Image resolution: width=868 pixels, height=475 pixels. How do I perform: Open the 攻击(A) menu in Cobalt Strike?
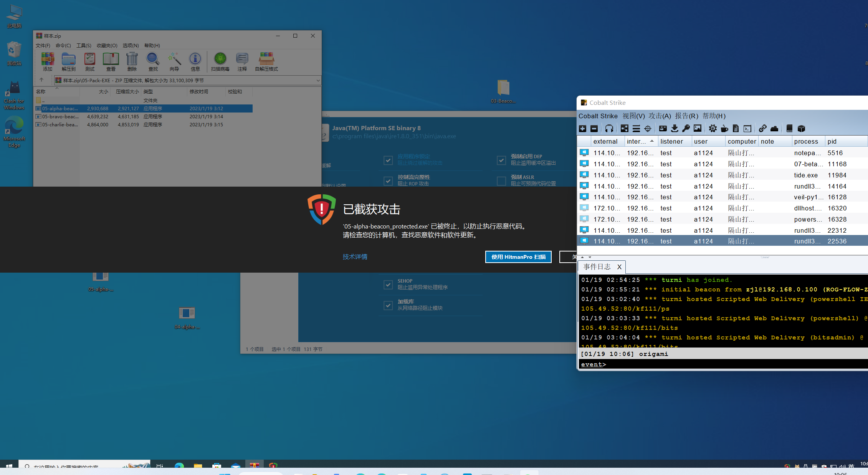660,116
